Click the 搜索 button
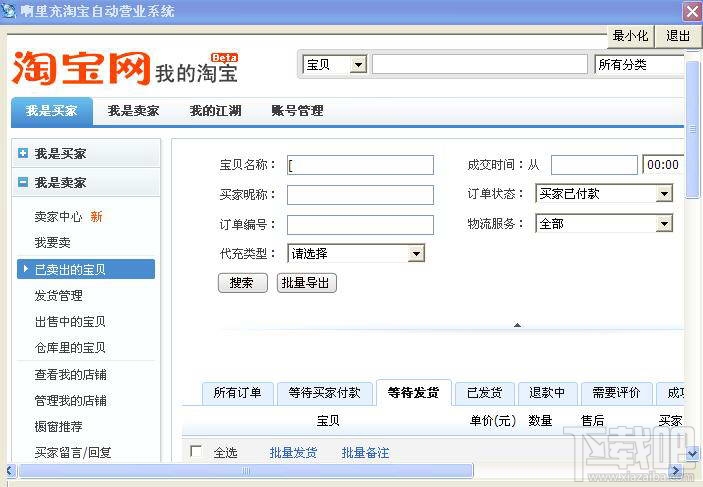 coord(243,283)
